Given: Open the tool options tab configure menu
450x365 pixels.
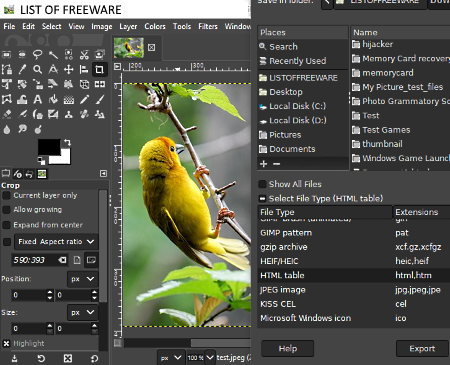Looking at the screenshot, I should [104, 174].
